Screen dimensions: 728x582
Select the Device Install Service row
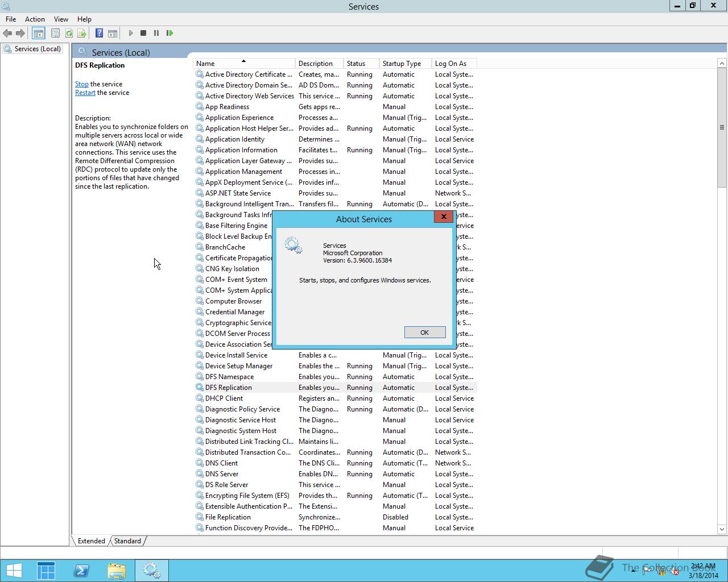tap(335, 355)
